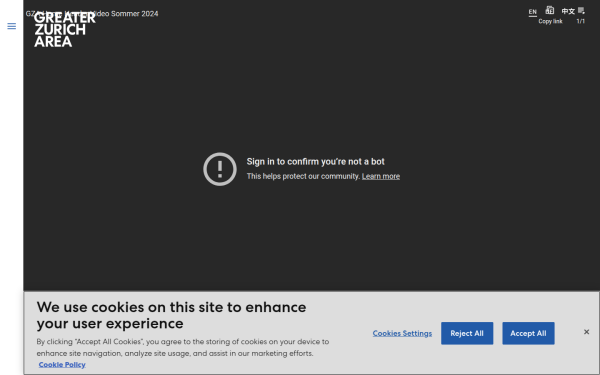Dismiss the cookie banner with the X
This screenshot has height=375, width=600.
coord(586,332)
